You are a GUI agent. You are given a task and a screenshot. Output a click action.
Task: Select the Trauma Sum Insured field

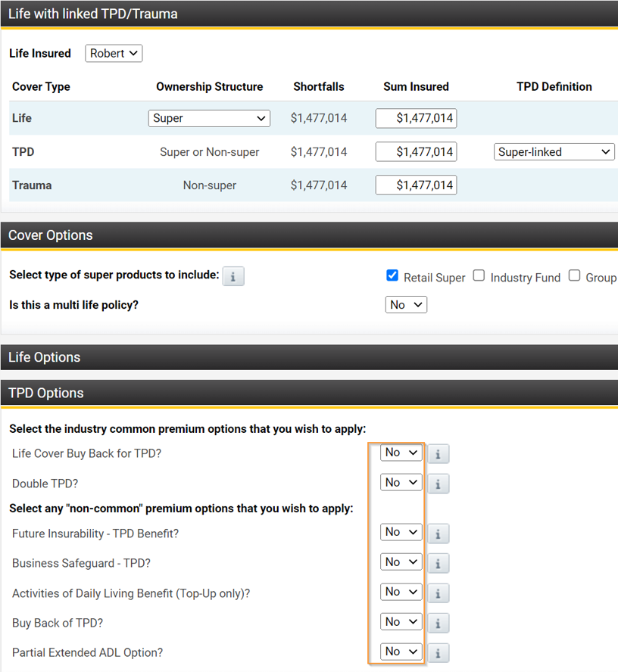416,185
